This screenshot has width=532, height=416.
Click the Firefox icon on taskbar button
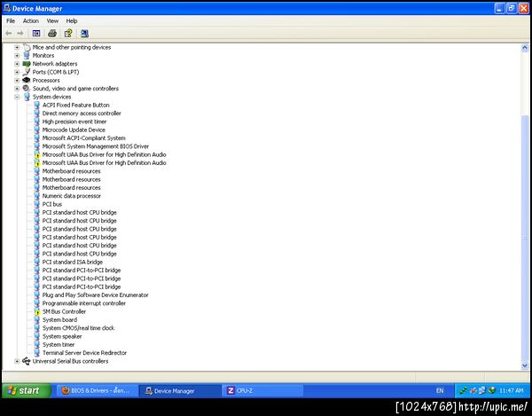66,390
